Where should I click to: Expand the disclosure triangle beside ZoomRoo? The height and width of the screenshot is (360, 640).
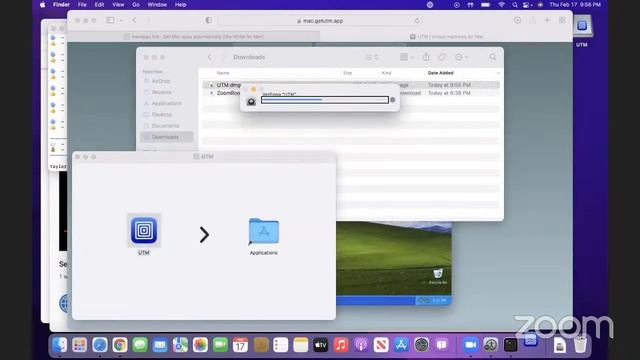211,93
